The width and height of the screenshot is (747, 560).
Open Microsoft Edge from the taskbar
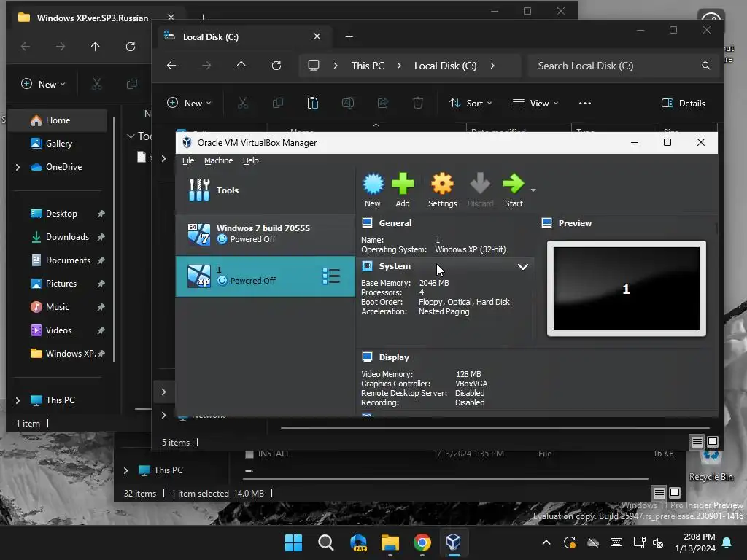[x=358, y=542]
